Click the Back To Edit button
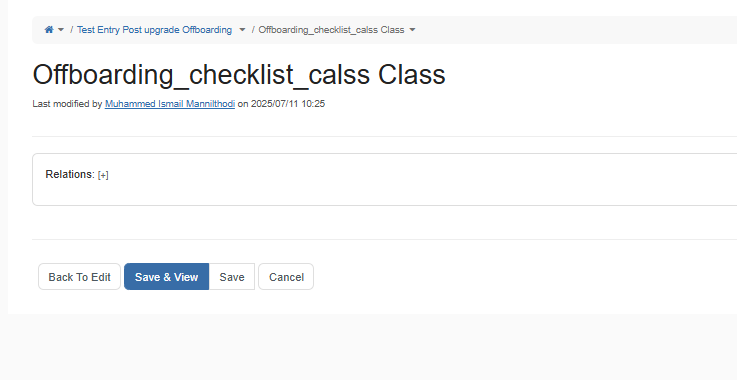Image resolution: width=737 pixels, height=380 pixels. click(79, 277)
